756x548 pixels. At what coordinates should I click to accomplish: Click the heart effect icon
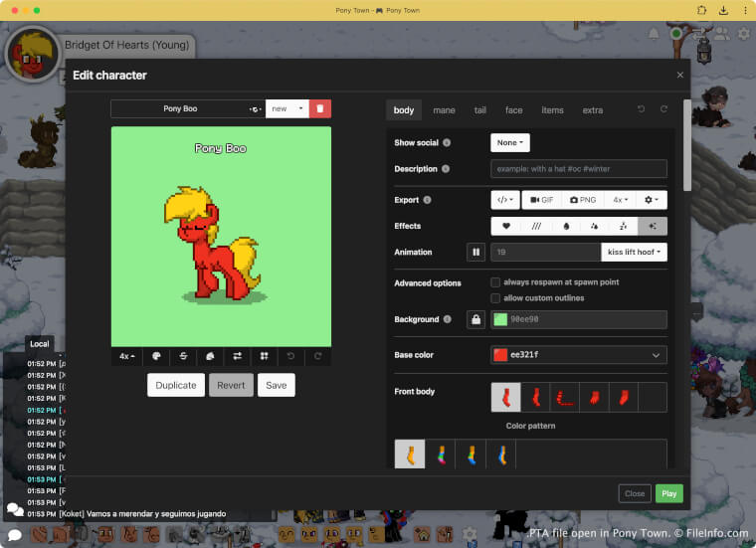point(505,226)
